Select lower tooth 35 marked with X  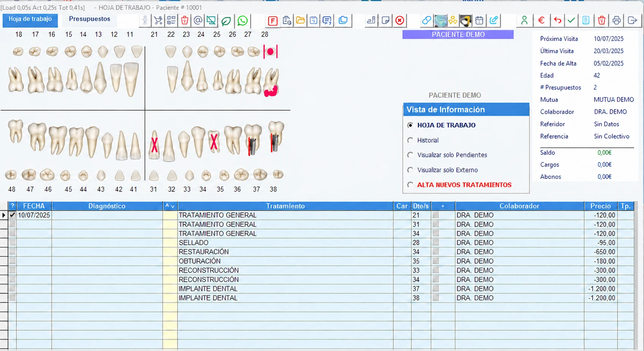click(214, 141)
